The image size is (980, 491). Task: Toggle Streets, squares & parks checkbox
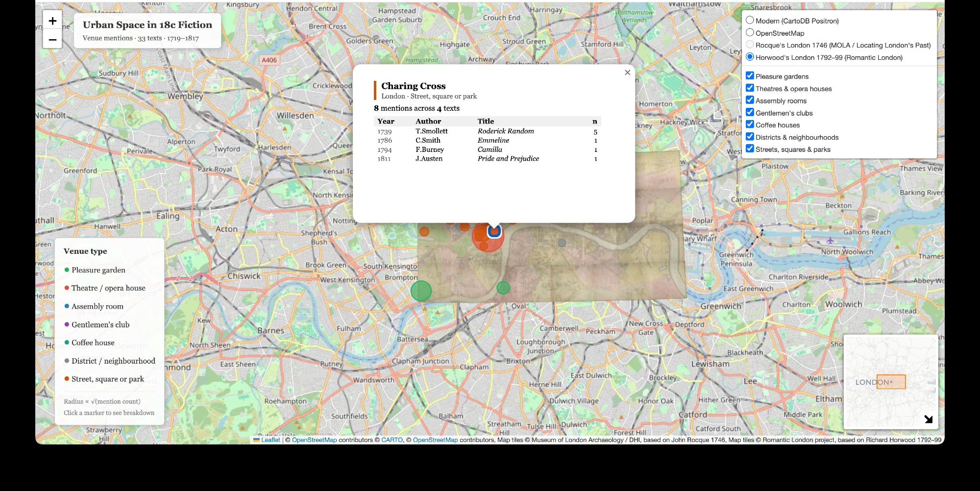coord(750,149)
